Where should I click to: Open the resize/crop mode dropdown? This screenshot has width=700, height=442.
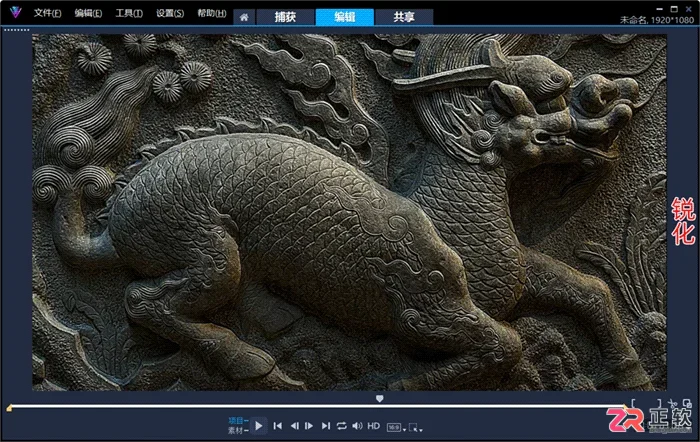coord(416,428)
